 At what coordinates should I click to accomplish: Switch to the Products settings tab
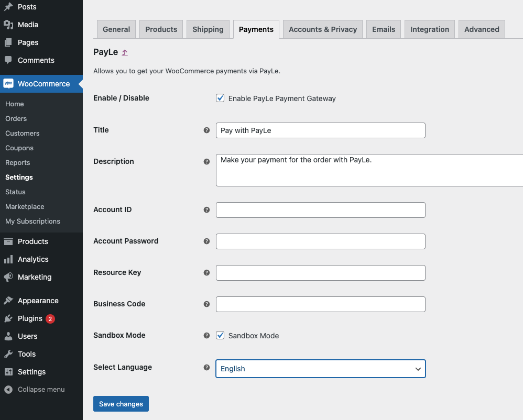coord(161,29)
